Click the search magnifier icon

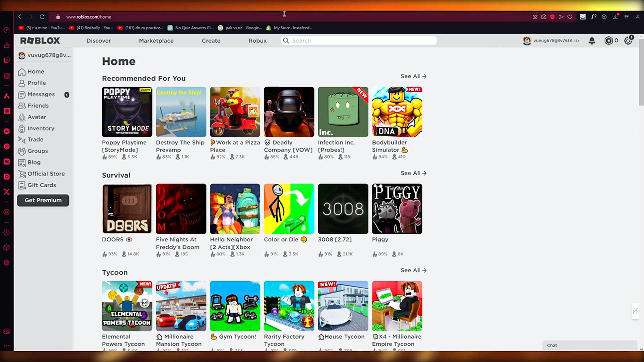[x=286, y=41]
